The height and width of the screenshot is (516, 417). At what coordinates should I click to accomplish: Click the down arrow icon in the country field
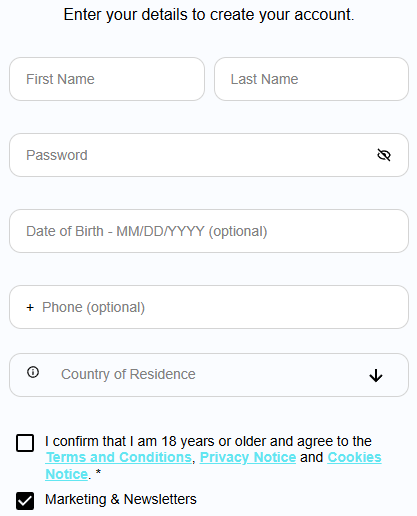tap(376, 375)
